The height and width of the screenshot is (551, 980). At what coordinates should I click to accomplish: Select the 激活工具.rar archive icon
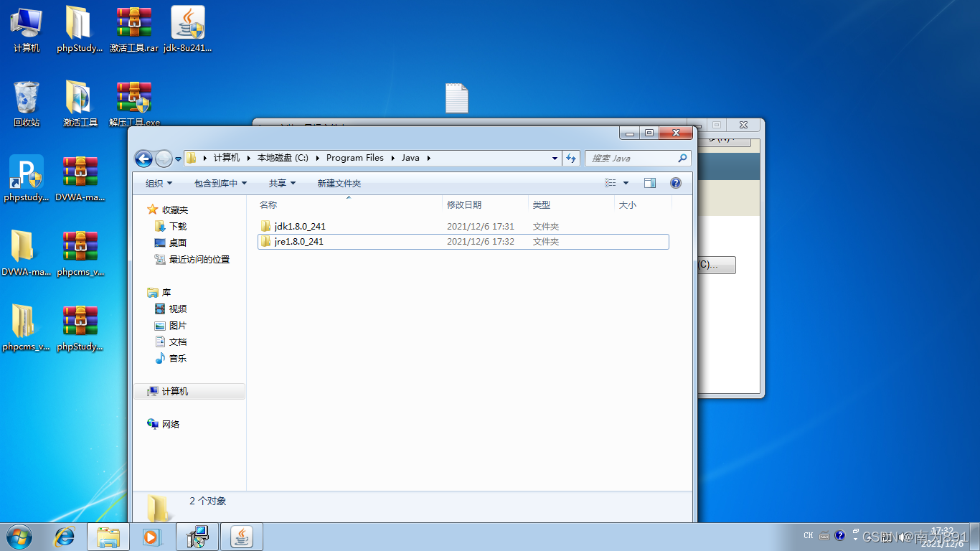[x=134, y=29]
